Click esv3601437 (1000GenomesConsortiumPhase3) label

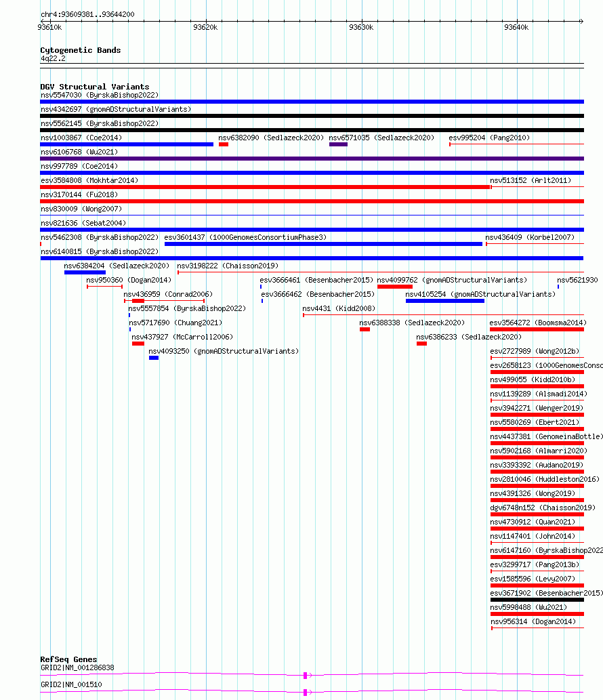tap(245, 238)
